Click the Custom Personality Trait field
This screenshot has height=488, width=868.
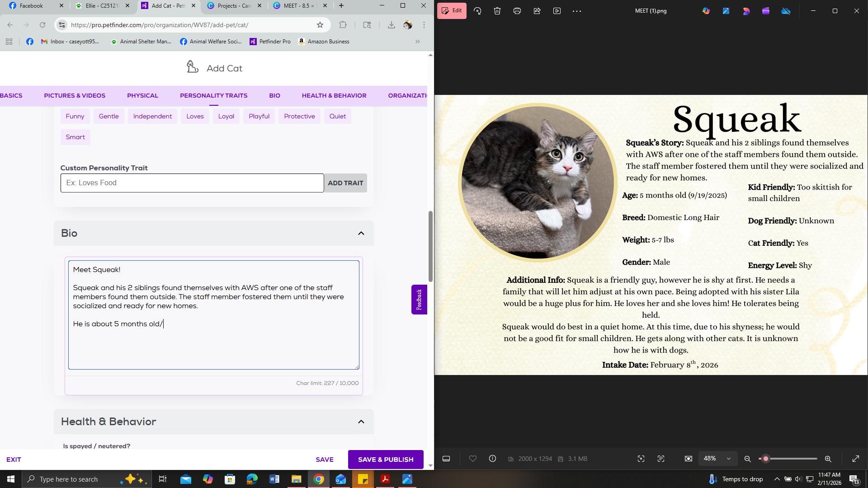192,183
